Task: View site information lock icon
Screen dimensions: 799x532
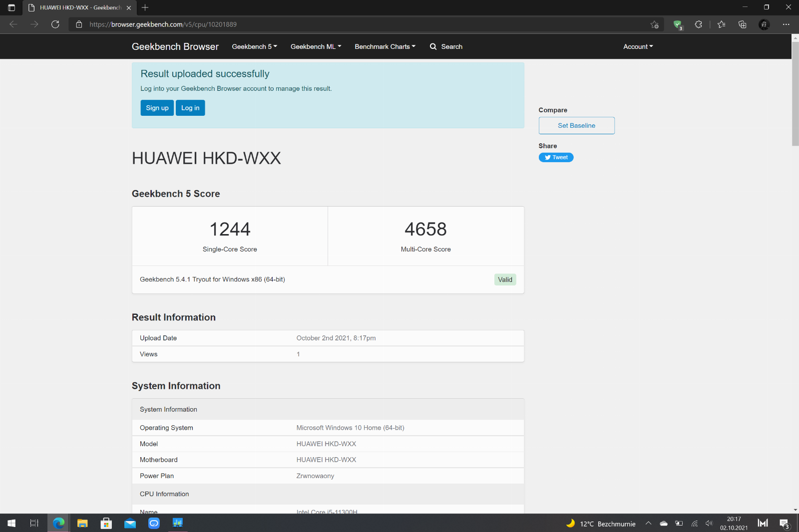Action: [79, 24]
